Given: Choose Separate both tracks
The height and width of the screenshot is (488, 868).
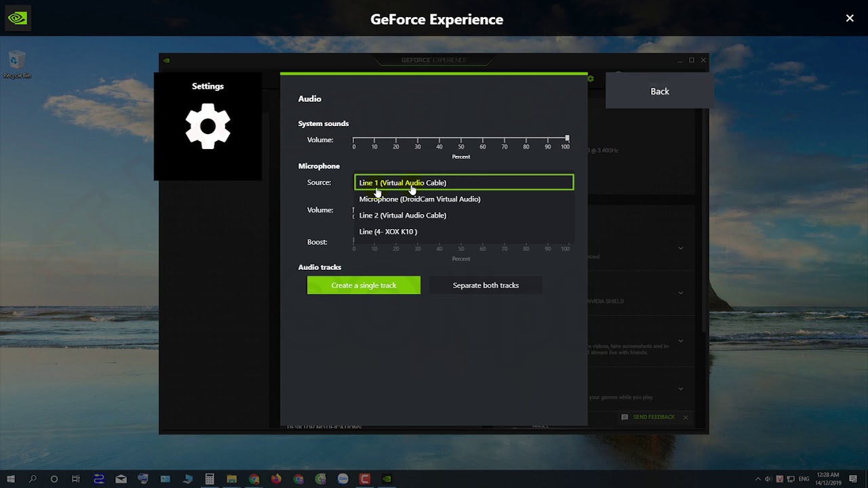Looking at the screenshot, I should click(x=486, y=285).
